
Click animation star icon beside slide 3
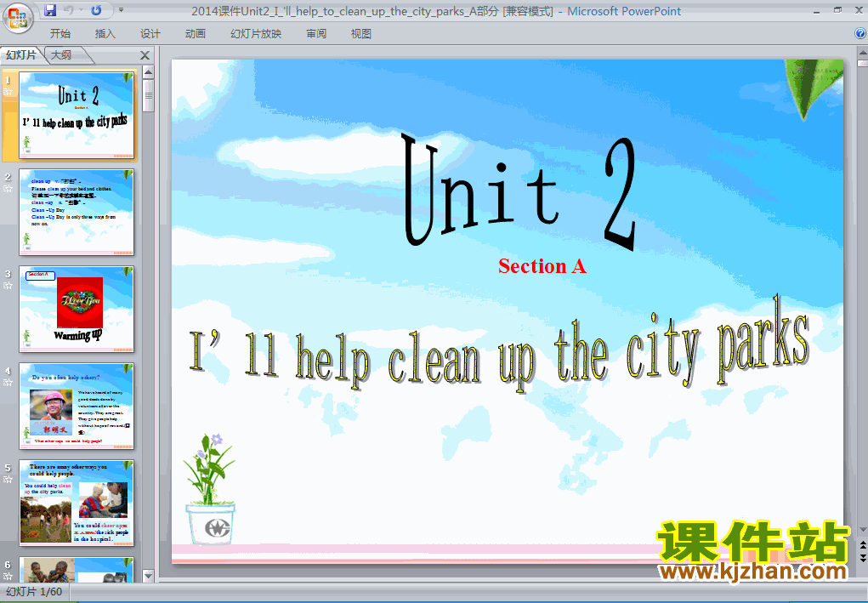point(8,286)
